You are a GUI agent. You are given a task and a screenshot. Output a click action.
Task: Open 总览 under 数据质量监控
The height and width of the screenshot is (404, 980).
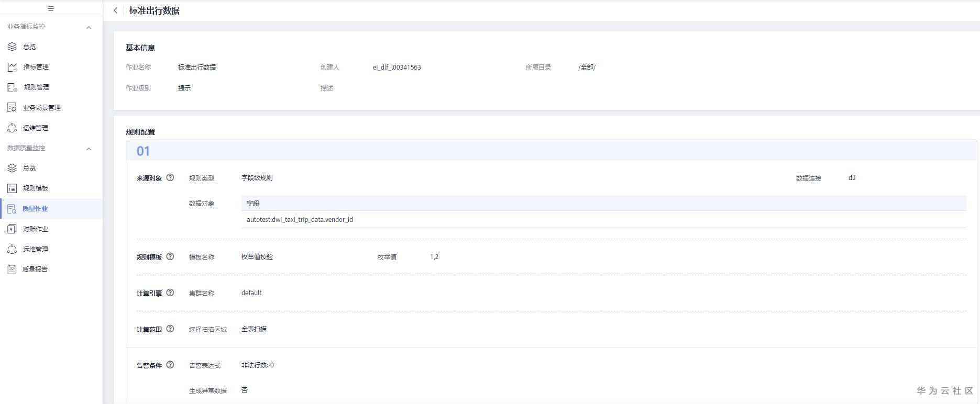[x=29, y=169]
